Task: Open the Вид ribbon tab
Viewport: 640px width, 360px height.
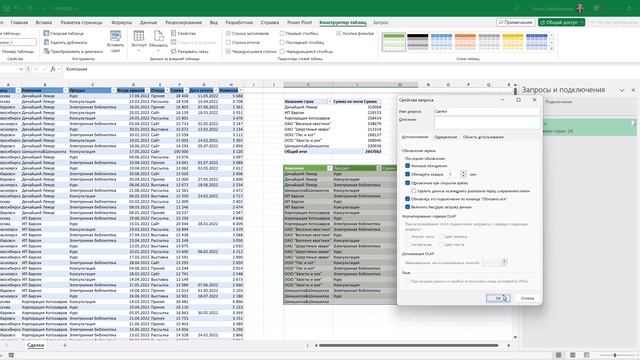Action: coord(213,22)
